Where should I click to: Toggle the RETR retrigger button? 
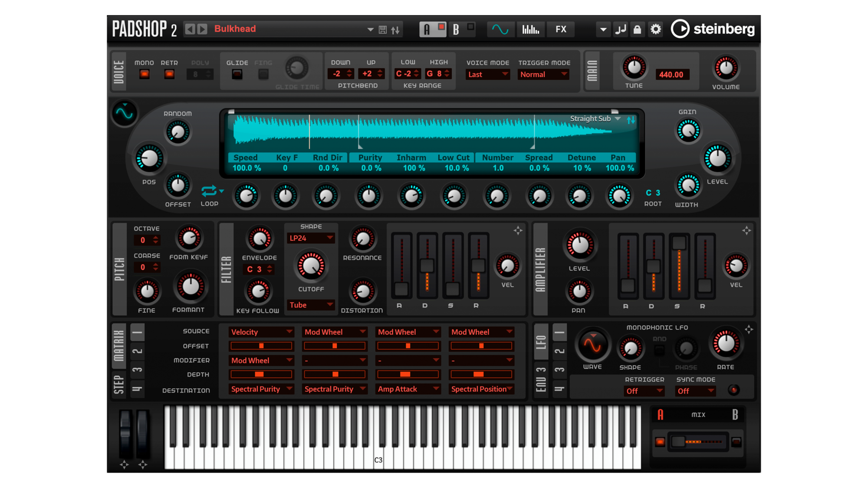169,75
